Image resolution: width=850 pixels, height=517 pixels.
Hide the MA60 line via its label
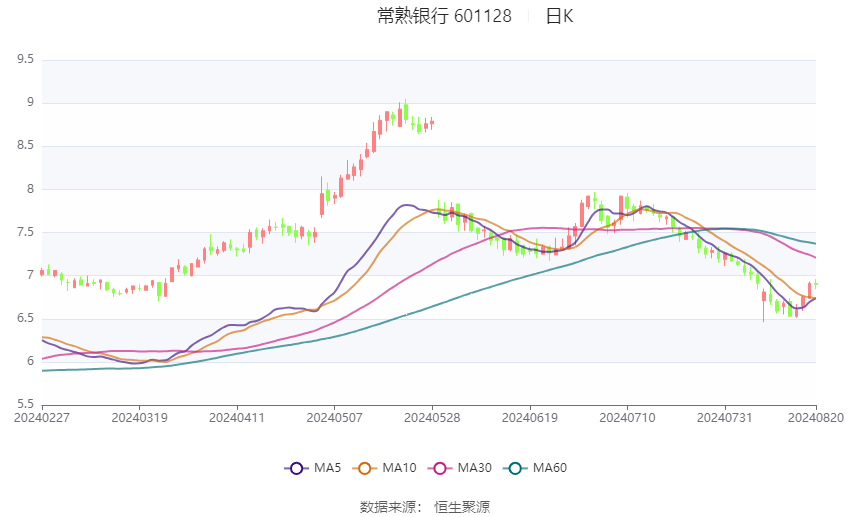(x=550, y=468)
